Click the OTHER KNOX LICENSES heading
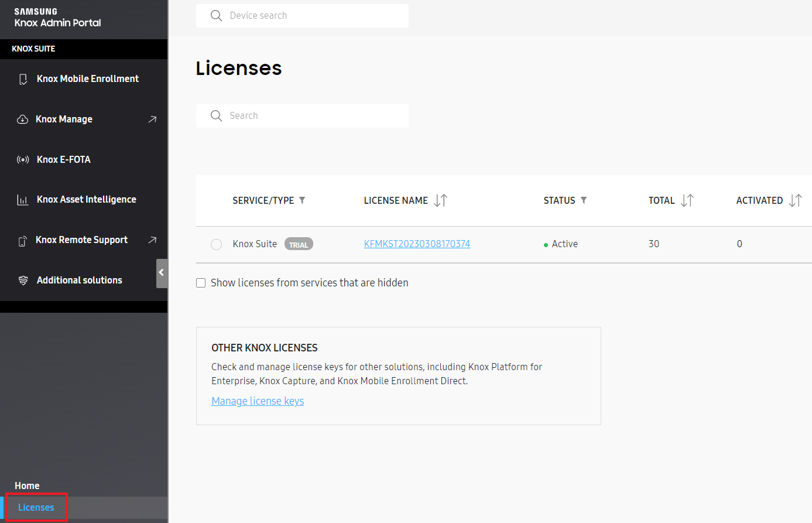The width and height of the screenshot is (812, 523). (x=265, y=348)
